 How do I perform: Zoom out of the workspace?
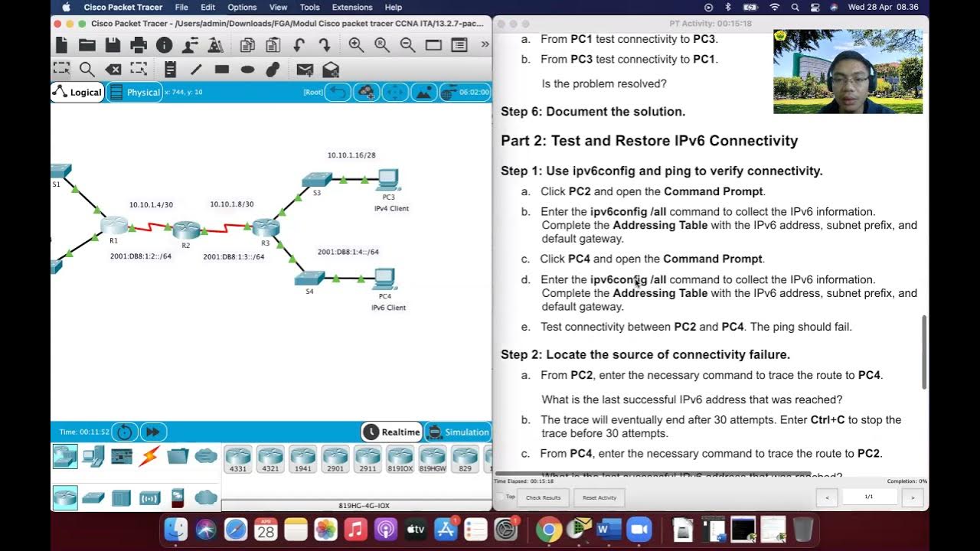[407, 45]
